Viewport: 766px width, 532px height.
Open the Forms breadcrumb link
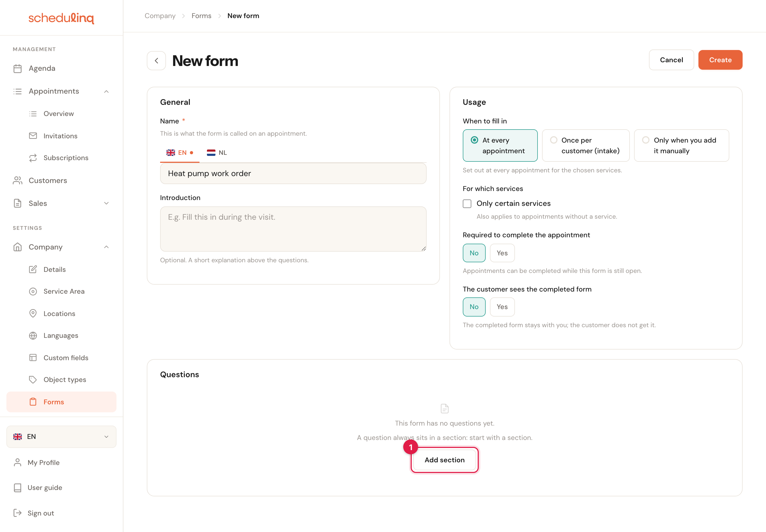point(201,16)
